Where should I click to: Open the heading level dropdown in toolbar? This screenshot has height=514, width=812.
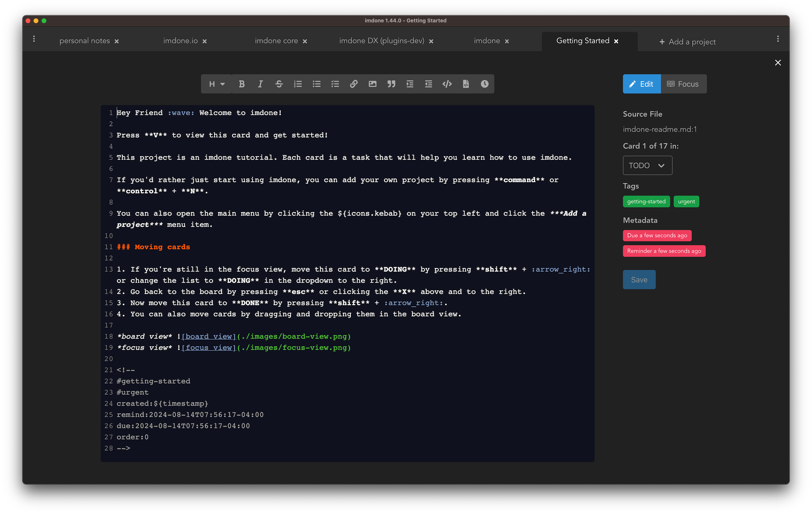(217, 84)
